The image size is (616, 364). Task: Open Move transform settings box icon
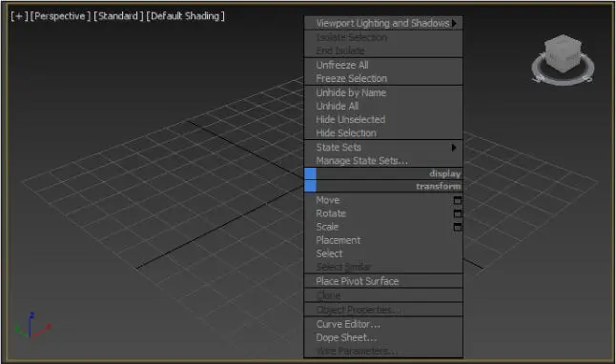tap(458, 200)
